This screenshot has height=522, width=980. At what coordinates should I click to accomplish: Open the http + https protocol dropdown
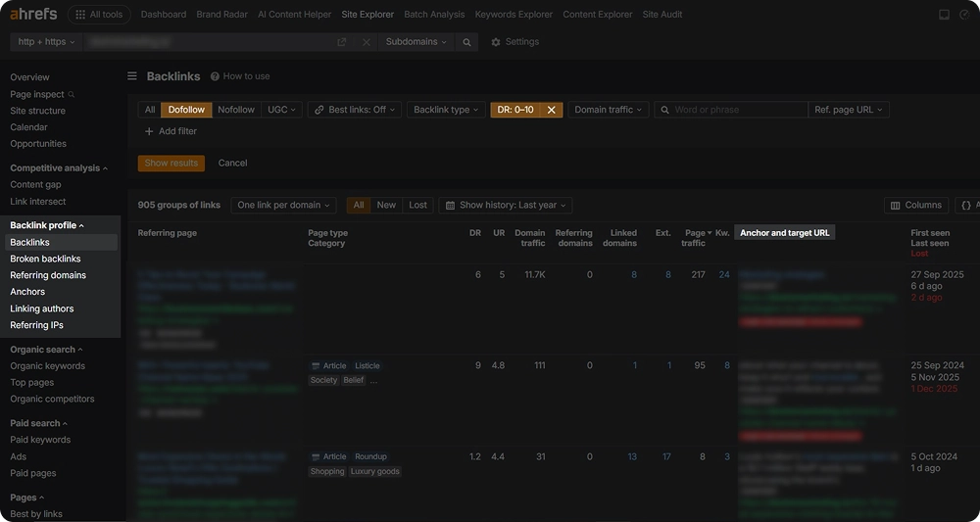click(x=46, y=42)
